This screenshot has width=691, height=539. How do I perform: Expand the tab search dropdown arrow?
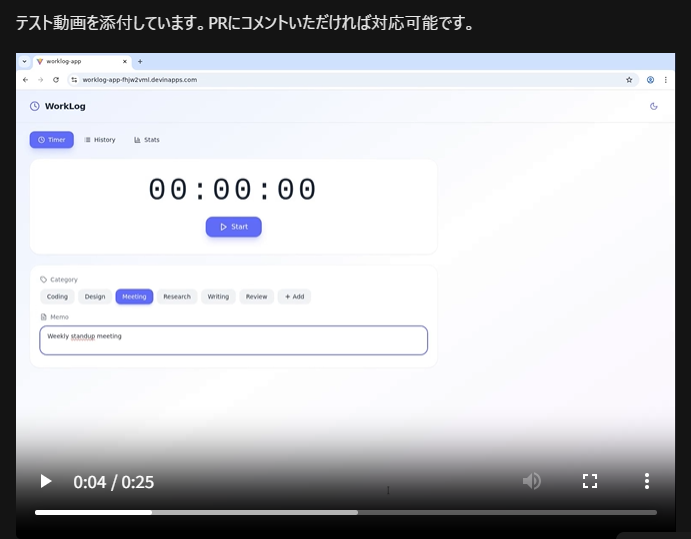coord(25,62)
